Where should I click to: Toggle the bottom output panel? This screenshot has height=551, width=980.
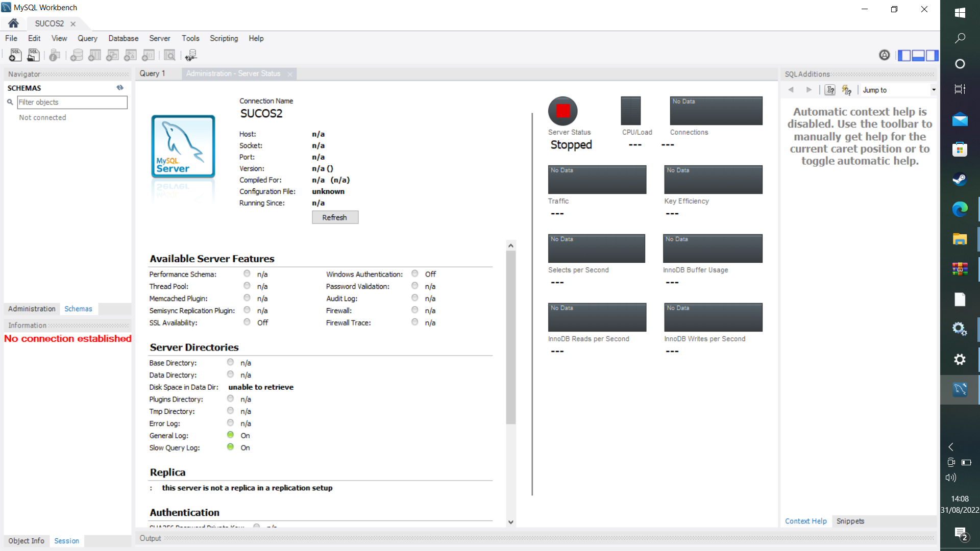coord(918,55)
